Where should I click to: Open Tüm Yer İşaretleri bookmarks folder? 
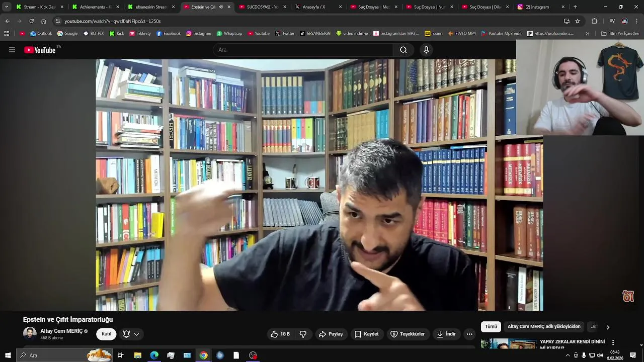point(620,34)
